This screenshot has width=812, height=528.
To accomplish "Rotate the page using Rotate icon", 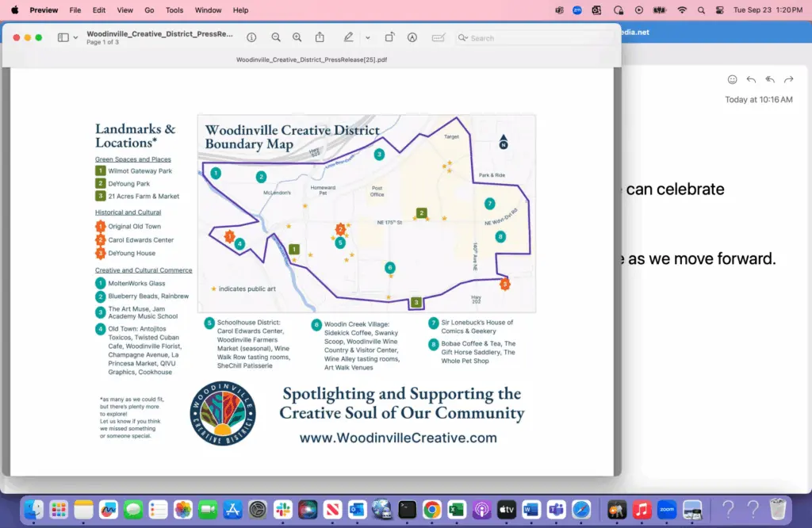I will tap(389, 37).
